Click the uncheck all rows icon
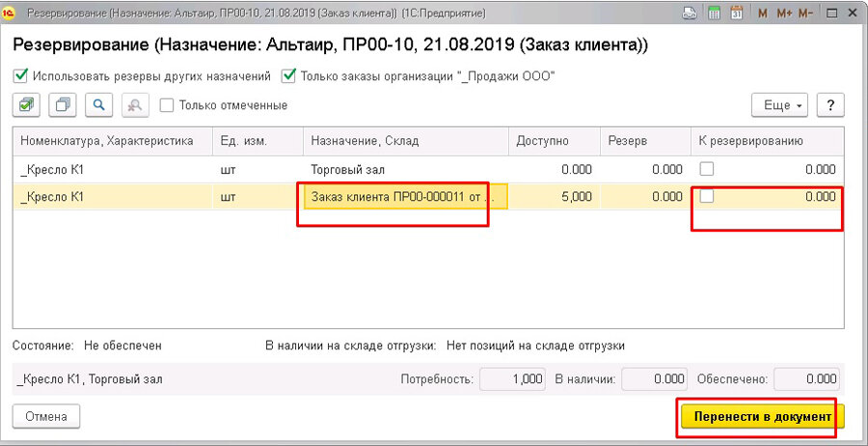 (63, 105)
